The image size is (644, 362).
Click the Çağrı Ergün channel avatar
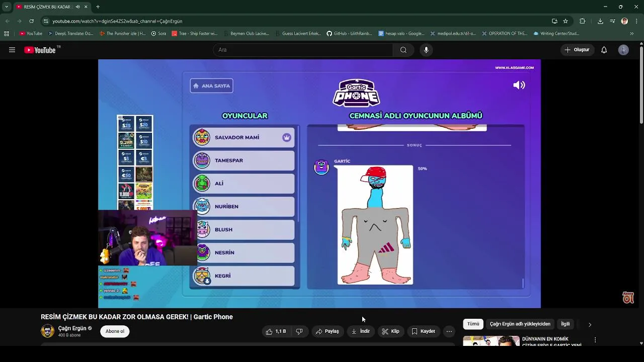coord(47,331)
